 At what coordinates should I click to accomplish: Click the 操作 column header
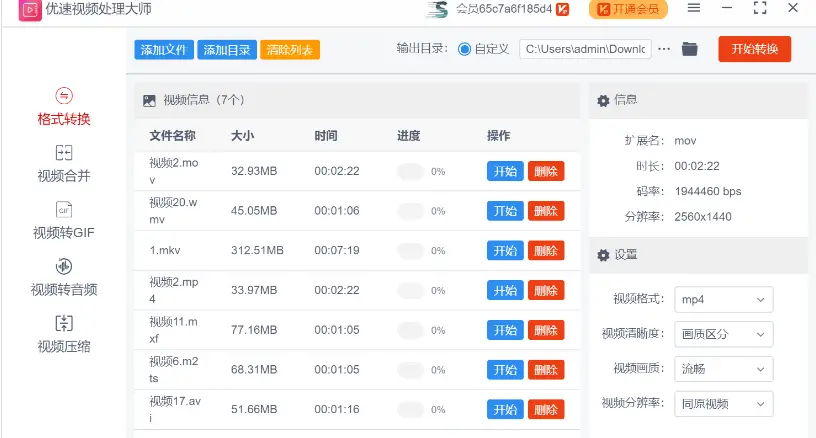[x=499, y=136]
